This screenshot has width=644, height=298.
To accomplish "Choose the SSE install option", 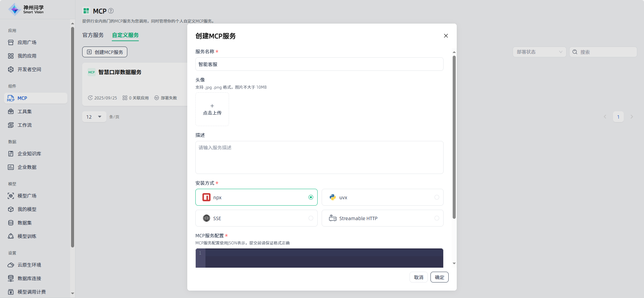I will [x=256, y=218].
